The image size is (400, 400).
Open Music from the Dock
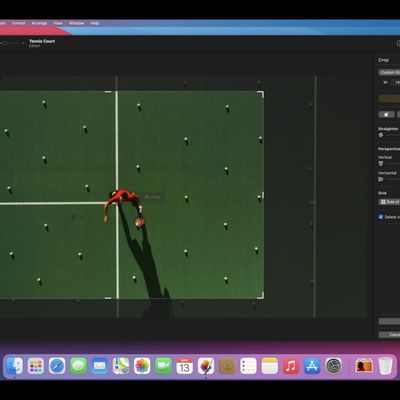click(x=291, y=366)
